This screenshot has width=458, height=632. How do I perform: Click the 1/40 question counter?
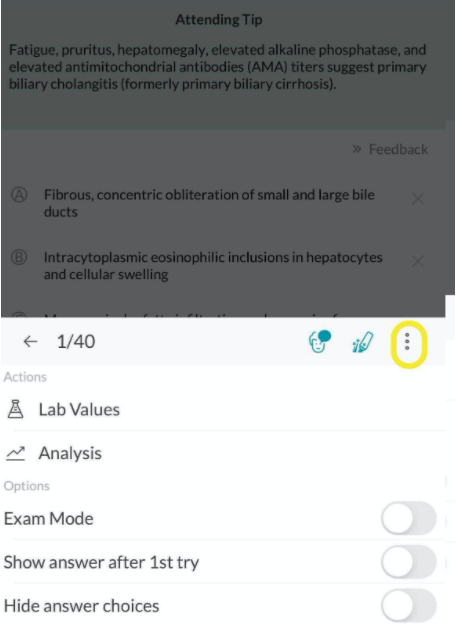(76, 342)
